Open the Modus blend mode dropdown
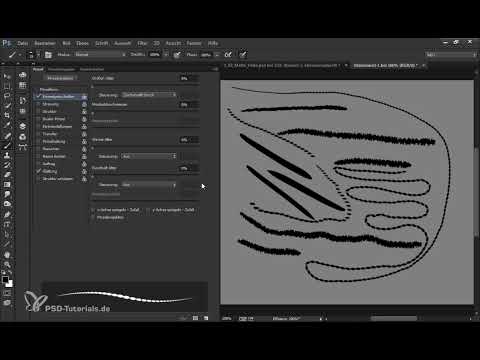Screen dimensions: 480x360 [100, 54]
